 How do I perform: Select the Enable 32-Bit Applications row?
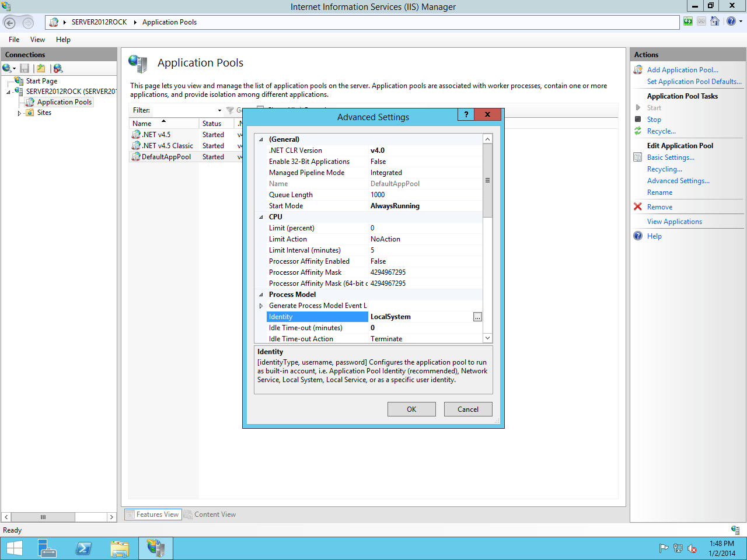tap(373, 162)
